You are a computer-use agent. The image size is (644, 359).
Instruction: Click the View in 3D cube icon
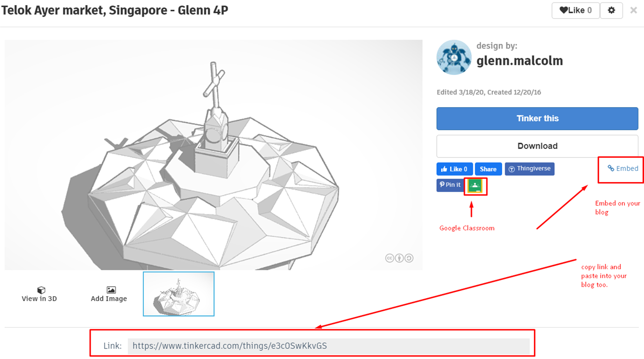coord(41,290)
